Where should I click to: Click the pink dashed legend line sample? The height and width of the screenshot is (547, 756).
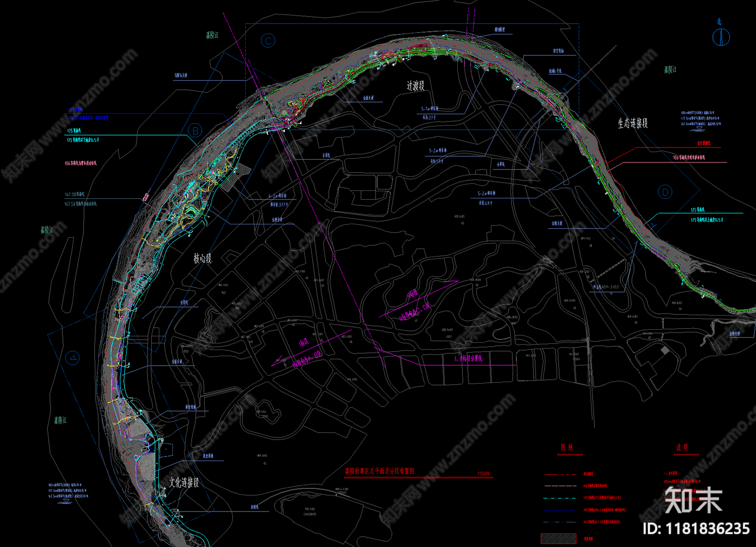pyautogui.click(x=560, y=486)
